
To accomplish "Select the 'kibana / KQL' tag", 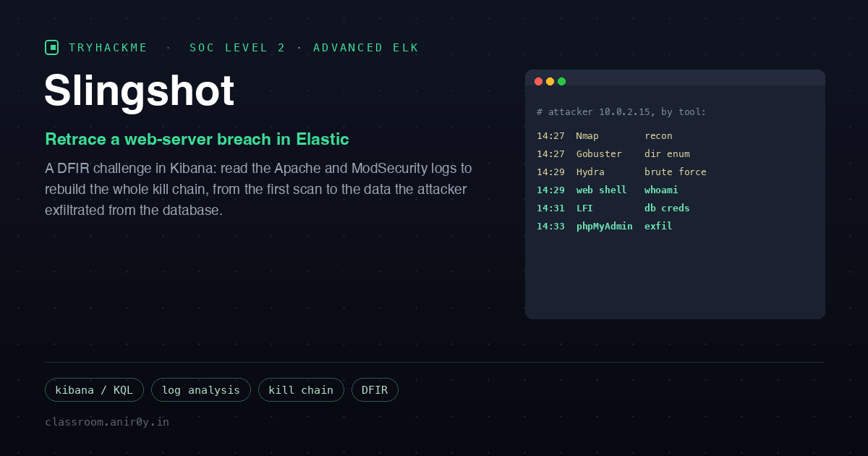I will tap(94, 390).
